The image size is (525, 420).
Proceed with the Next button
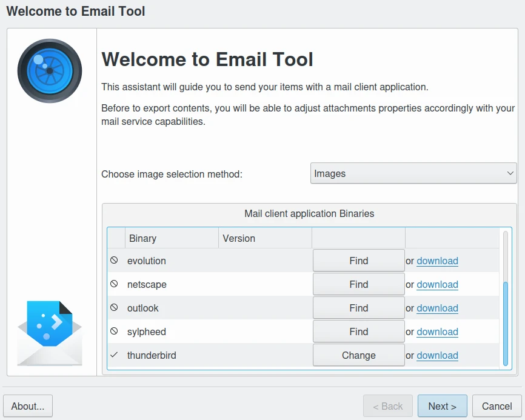click(442, 406)
